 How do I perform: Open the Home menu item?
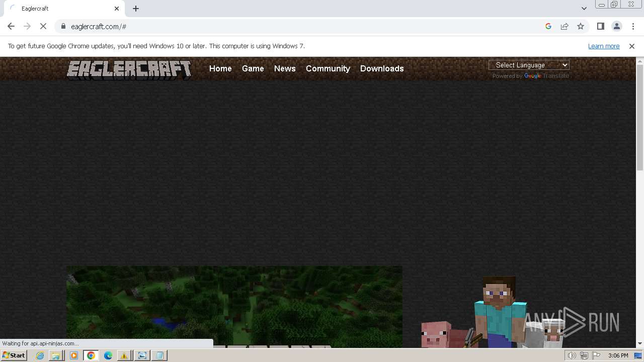coord(220,68)
